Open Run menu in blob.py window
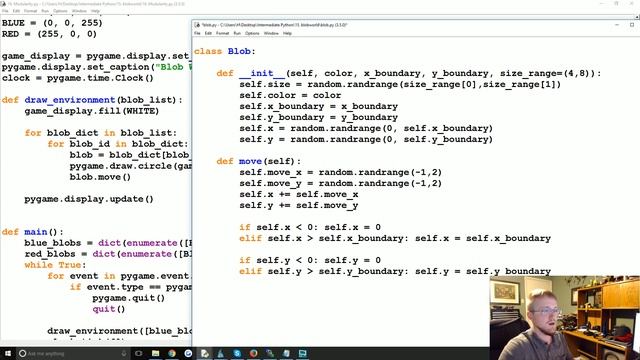This screenshot has width=640, height=360. [237, 33]
